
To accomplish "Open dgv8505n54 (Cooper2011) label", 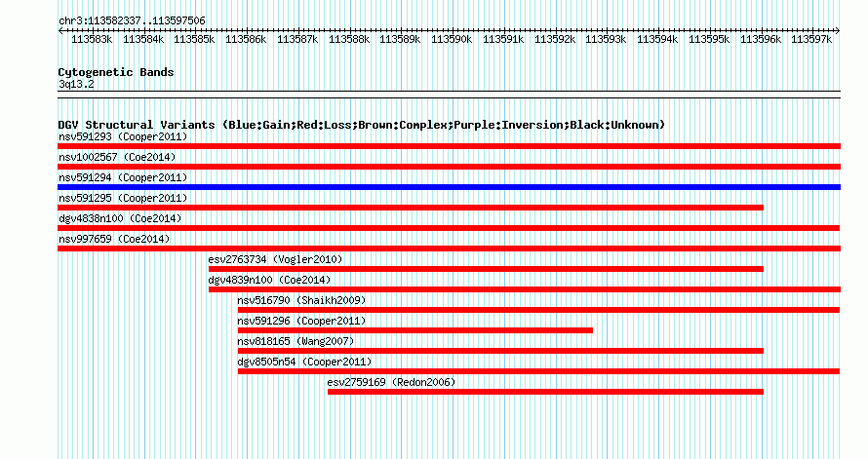I will 304,362.
